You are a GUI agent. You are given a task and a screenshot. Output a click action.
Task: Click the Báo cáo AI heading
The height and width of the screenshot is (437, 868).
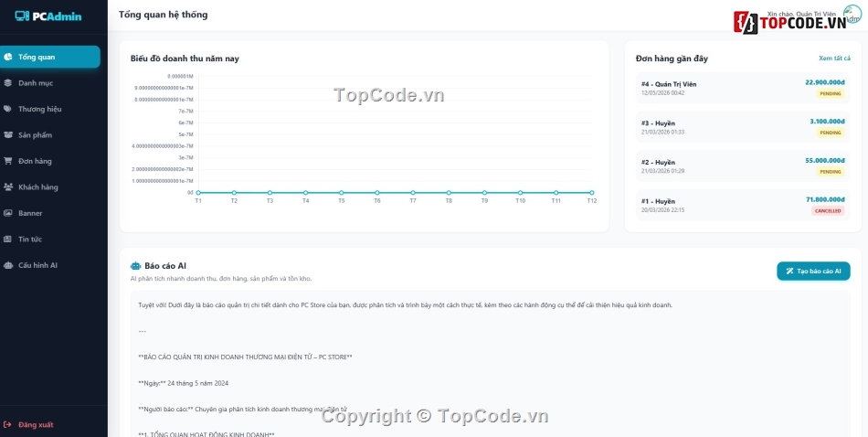pyautogui.click(x=165, y=266)
